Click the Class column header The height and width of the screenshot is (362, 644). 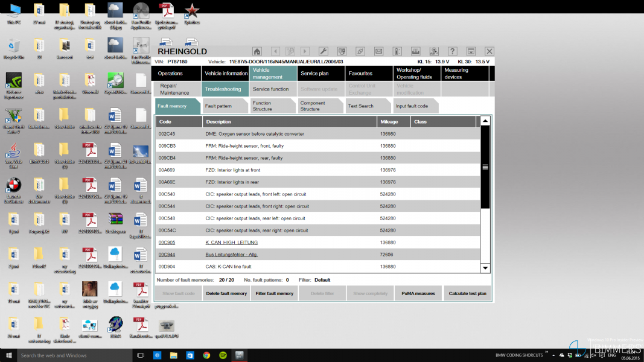coord(443,121)
